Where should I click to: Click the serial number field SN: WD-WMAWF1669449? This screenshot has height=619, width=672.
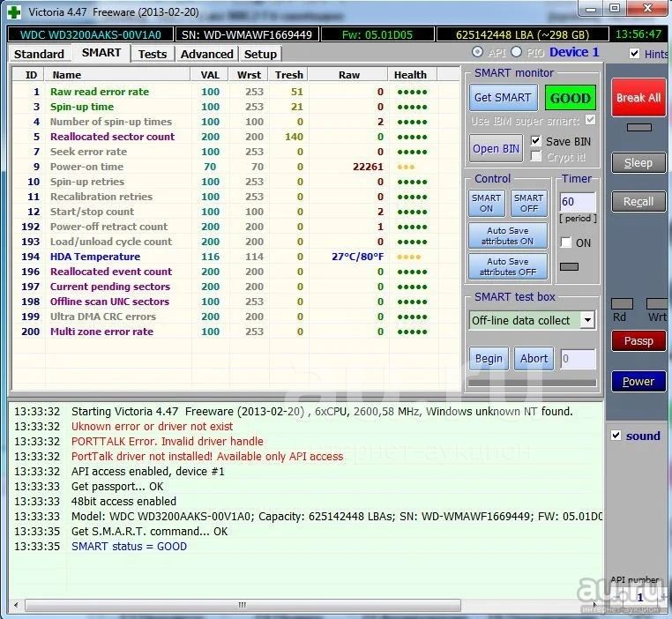tap(247, 34)
